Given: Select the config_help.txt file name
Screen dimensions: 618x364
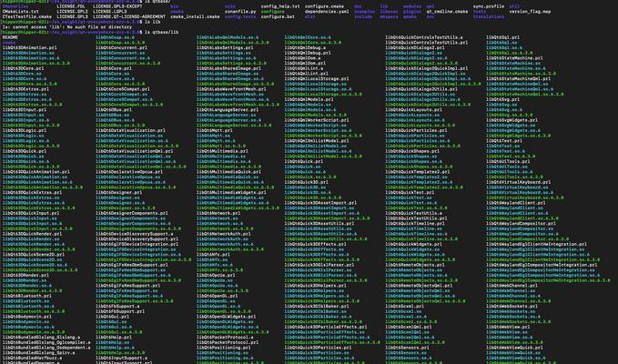Looking at the screenshot, I should coord(280,6).
